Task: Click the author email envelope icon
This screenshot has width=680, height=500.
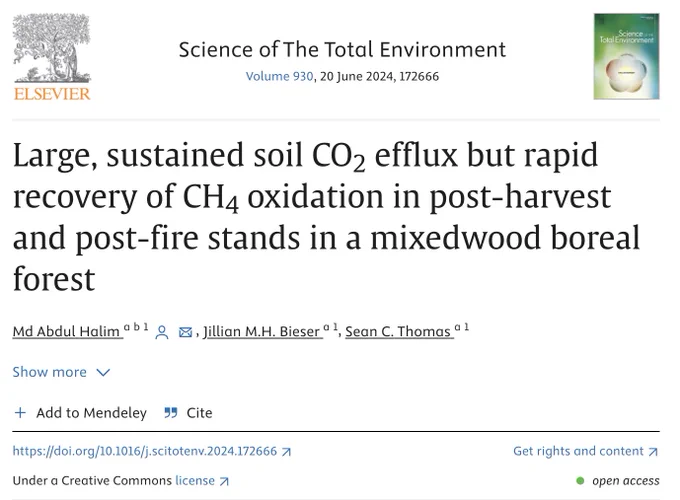Action: pyautogui.click(x=185, y=332)
